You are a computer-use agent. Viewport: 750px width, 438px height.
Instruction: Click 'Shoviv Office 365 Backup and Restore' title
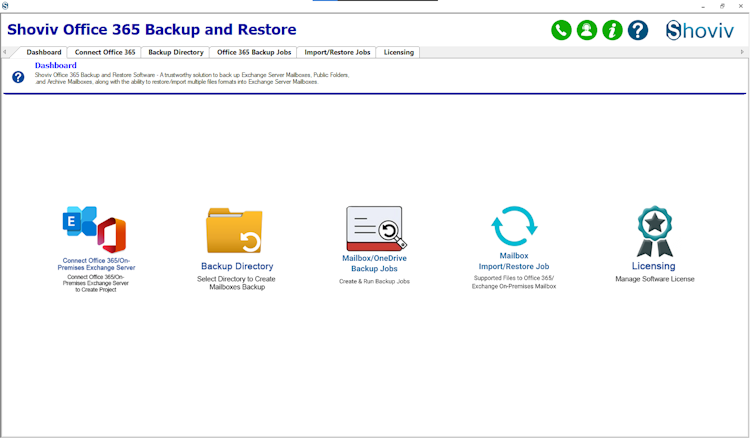(x=152, y=30)
